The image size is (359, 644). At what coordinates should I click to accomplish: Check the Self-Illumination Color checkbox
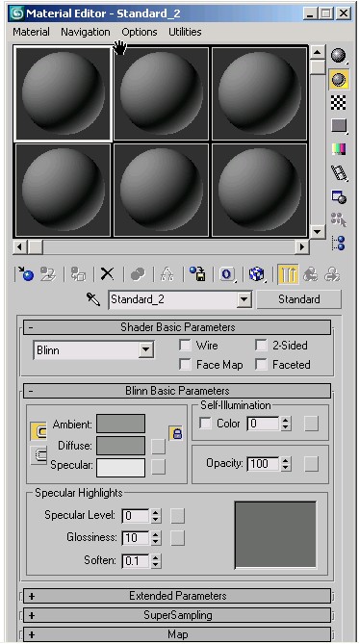point(205,424)
